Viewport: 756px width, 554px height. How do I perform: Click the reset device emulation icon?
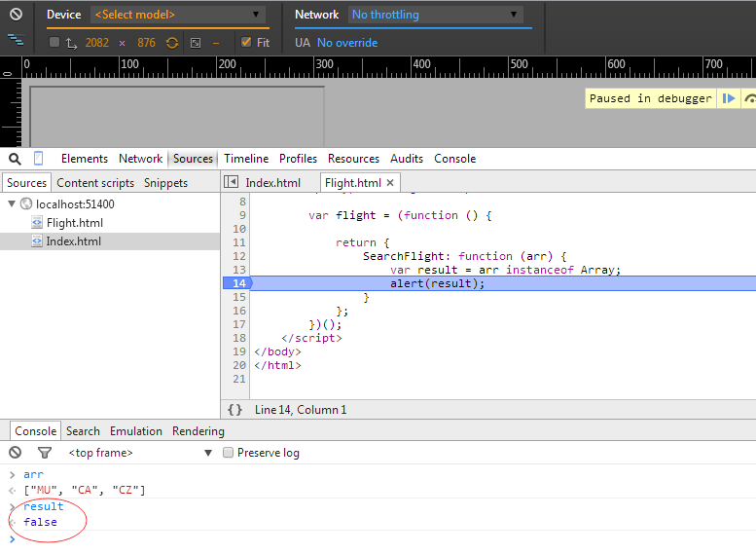[x=16, y=15]
